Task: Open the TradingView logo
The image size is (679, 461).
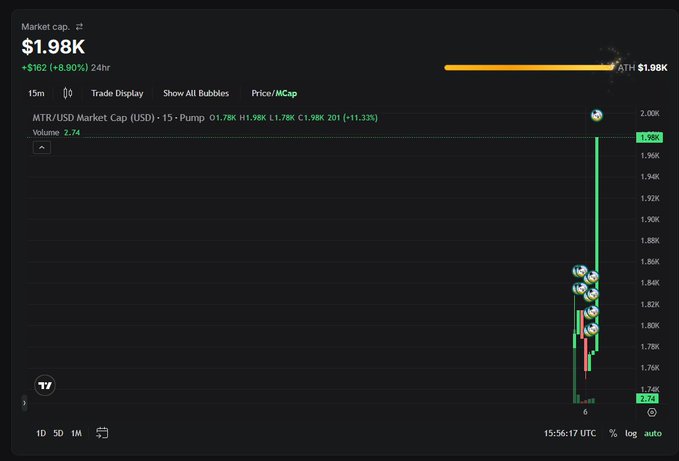Action: coord(45,385)
